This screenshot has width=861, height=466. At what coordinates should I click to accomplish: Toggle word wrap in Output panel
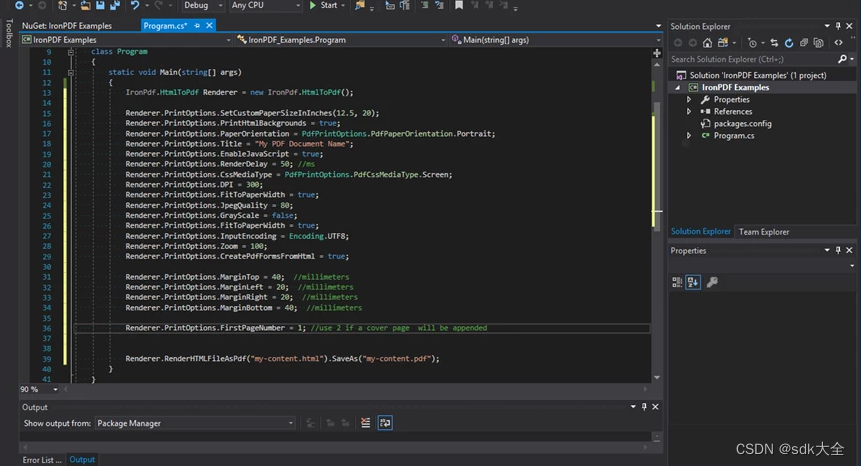point(385,423)
